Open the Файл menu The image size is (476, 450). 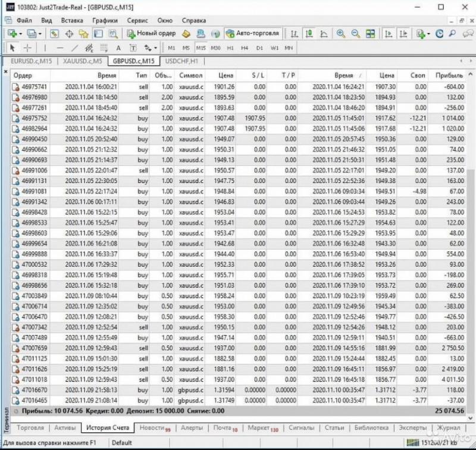pyautogui.click(x=24, y=21)
